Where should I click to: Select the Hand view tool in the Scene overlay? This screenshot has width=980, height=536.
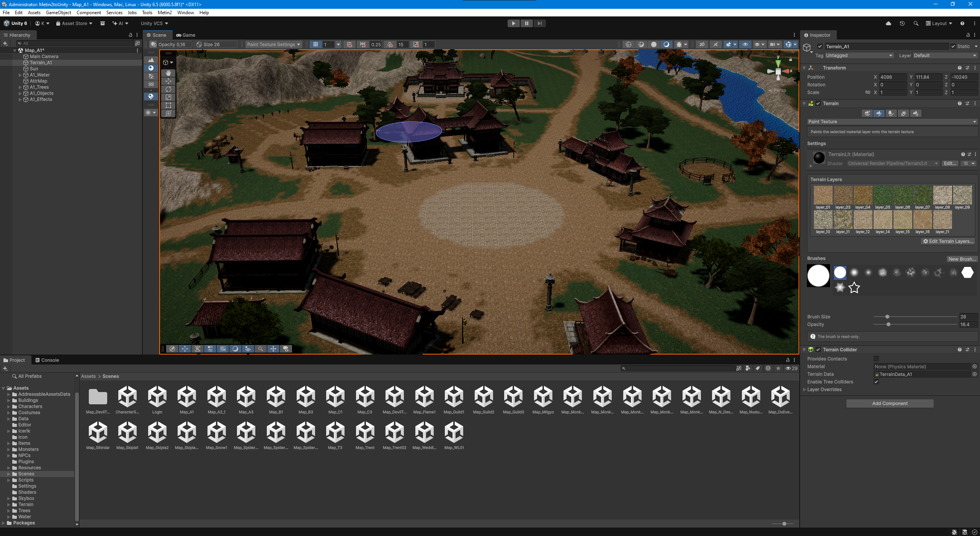click(168, 73)
